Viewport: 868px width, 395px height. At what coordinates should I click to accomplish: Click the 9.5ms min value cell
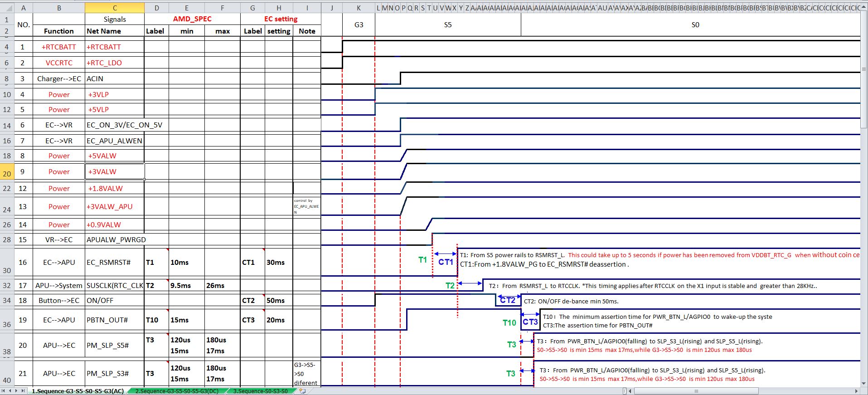[187, 285]
